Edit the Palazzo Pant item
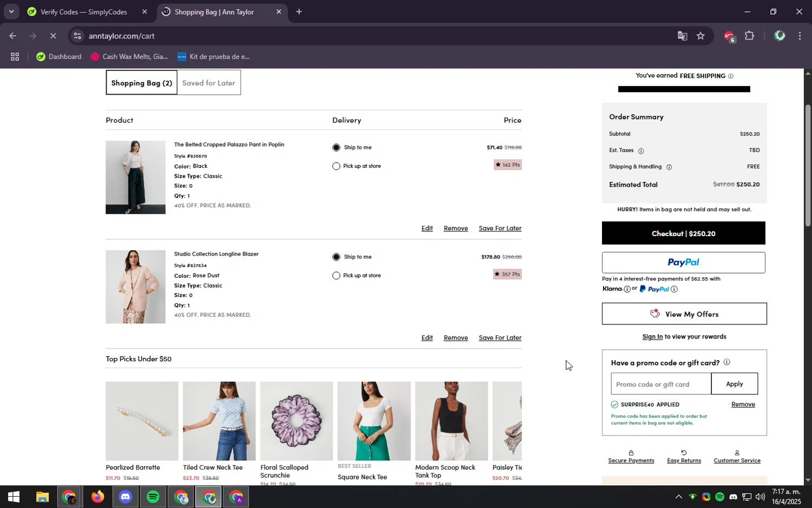 pos(427,229)
